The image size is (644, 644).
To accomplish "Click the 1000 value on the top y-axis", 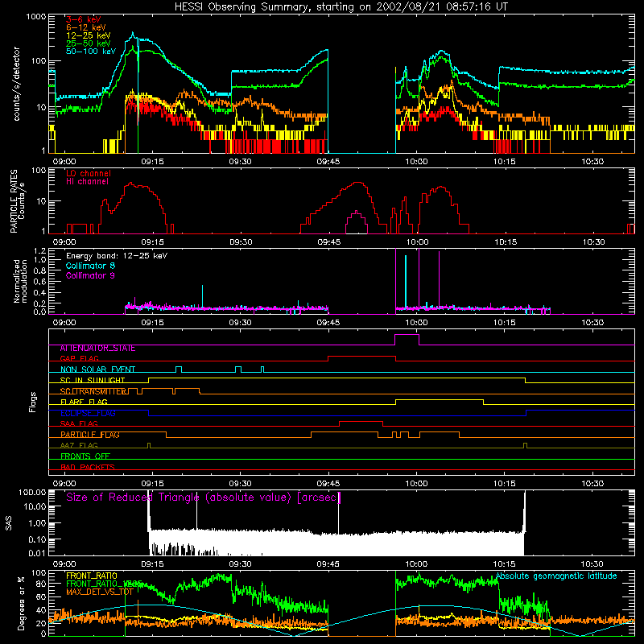I will (36, 17).
